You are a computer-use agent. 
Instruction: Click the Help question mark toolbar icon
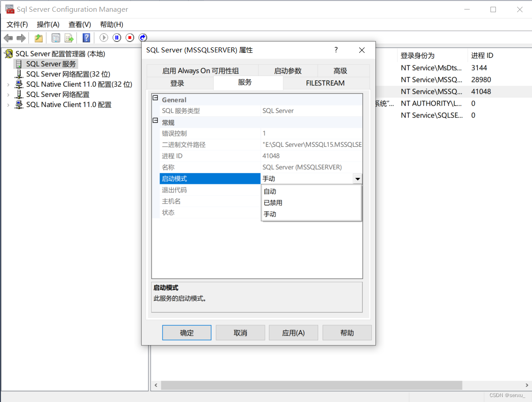(x=87, y=37)
